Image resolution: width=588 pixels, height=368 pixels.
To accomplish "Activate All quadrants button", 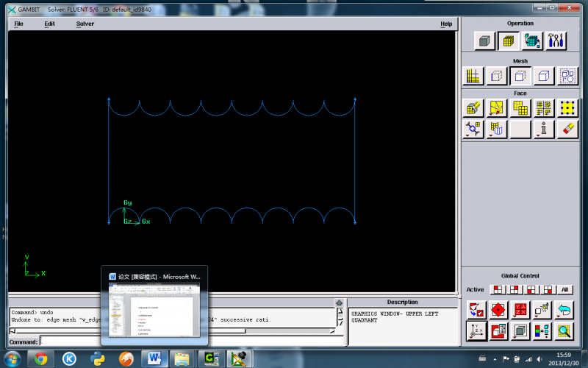I will tap(564, 289).
